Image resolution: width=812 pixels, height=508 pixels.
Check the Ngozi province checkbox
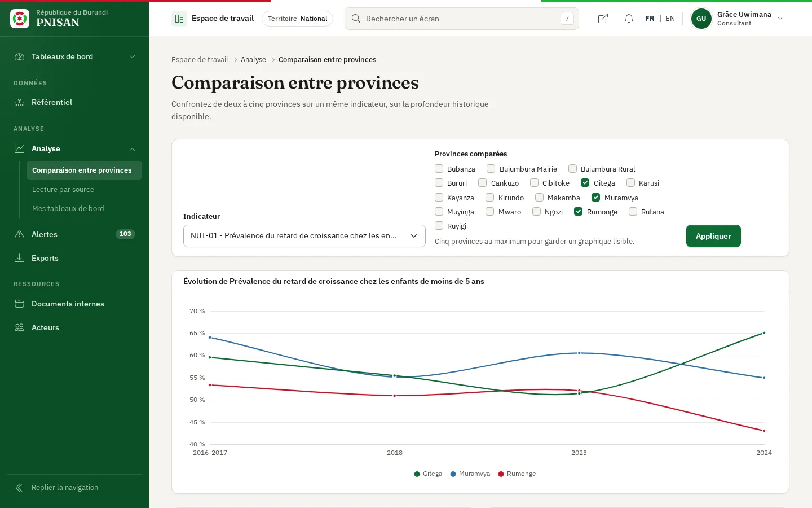click(x=536, y=212)
